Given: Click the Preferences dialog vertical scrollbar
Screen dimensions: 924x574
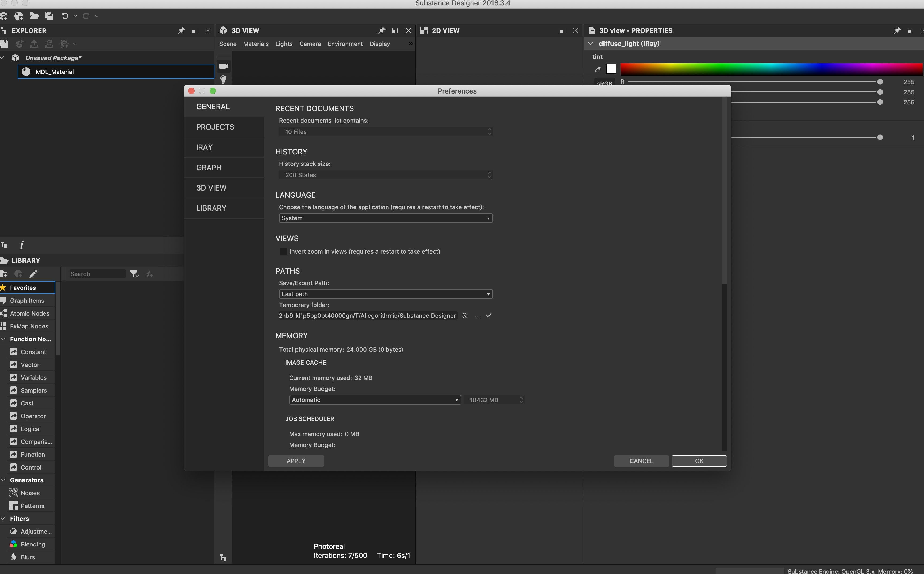Looking at the screenshot, I should click(724, 191).
